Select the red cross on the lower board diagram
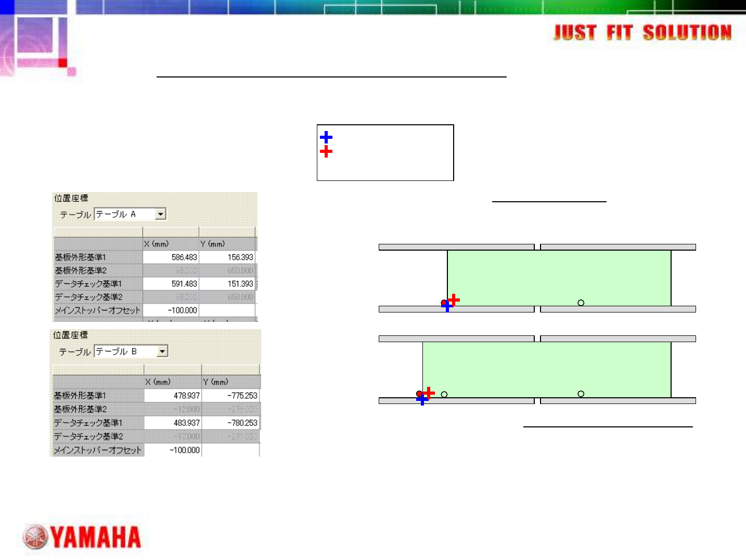The height and width of the screenshot is (560, 746). pos(429,393)
